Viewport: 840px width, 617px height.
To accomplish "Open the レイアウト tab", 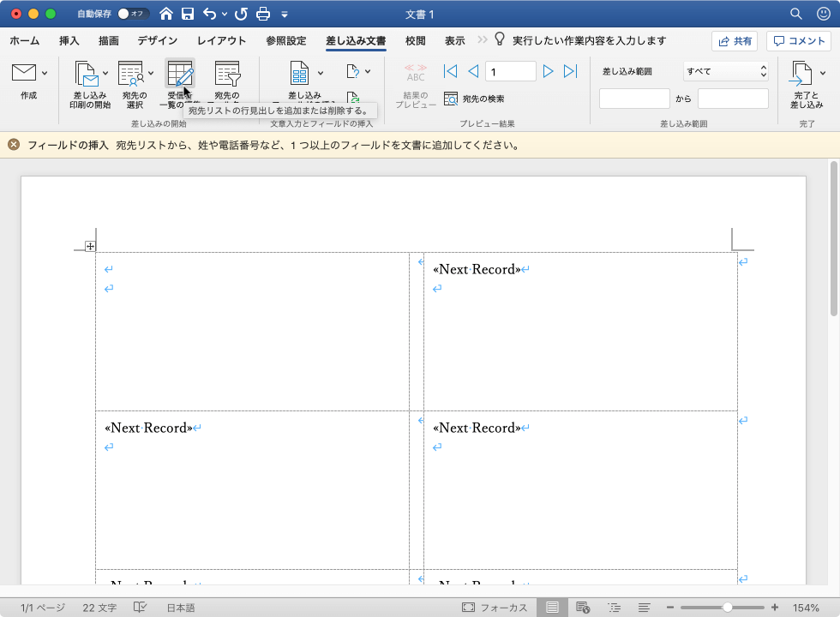I will point(222,41).
